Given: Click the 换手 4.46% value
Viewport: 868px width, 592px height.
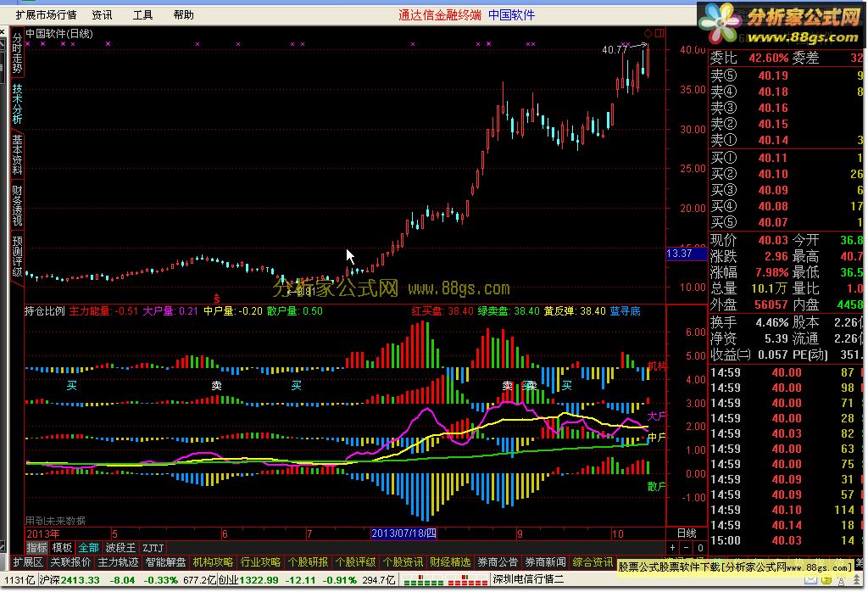Looking at the screenshot, I should (x=771, y=322).
